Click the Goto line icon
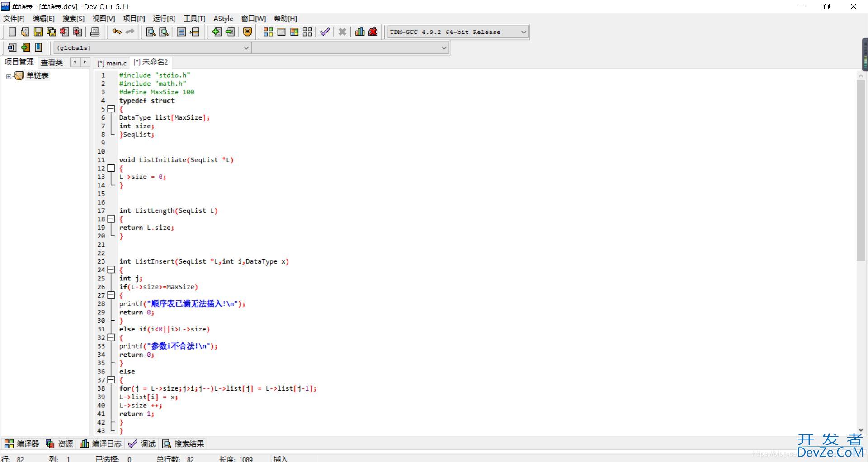The width and height of the screenshot is (868, 462). tap(194, 32)
